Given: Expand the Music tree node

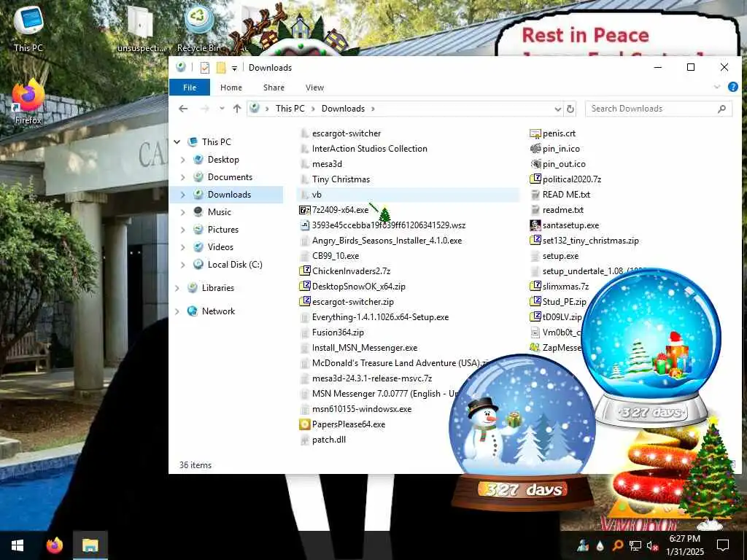Looking at the screenshot, I should pos(183,212).
